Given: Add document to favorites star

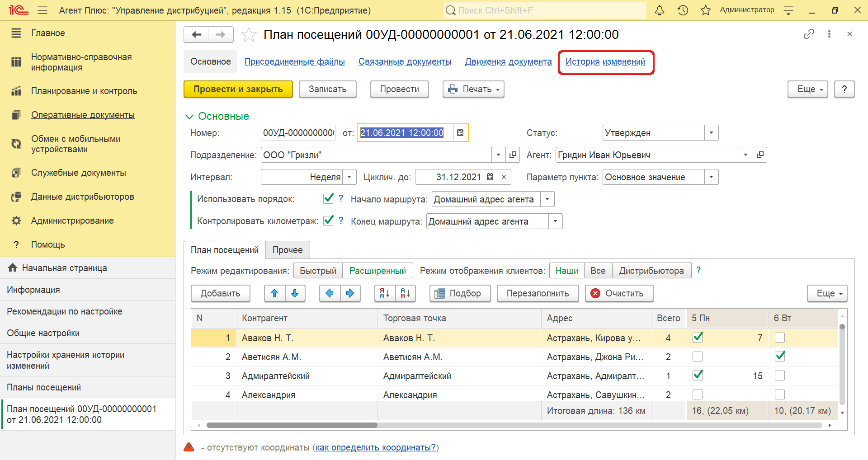Looking at the screenshot, I should point(249,35).
